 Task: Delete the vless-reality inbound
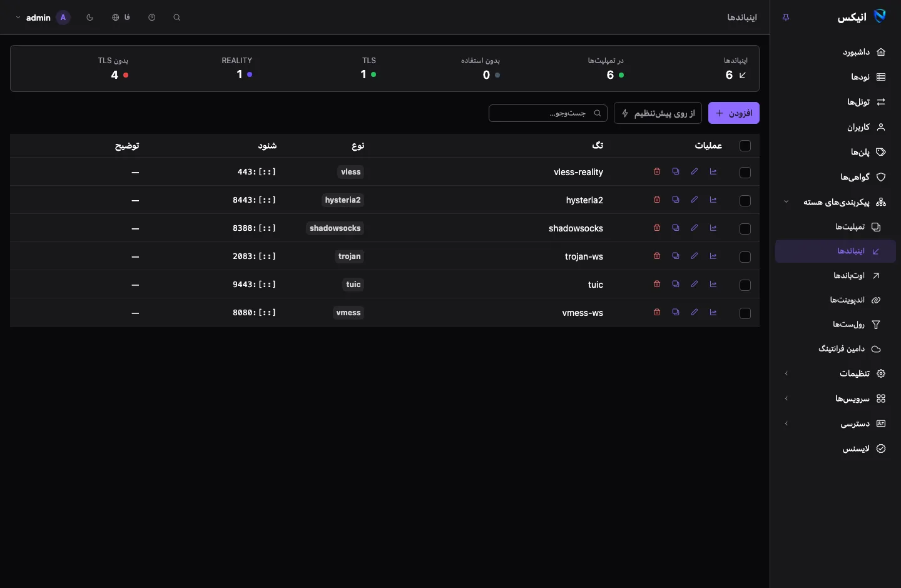coord(657,171)
